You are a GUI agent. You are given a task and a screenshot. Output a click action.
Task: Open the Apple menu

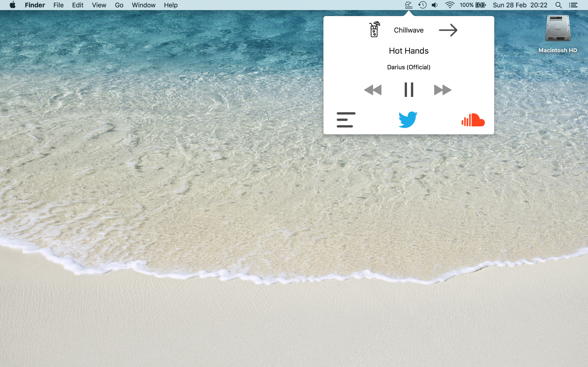click(x=13, y=5)
